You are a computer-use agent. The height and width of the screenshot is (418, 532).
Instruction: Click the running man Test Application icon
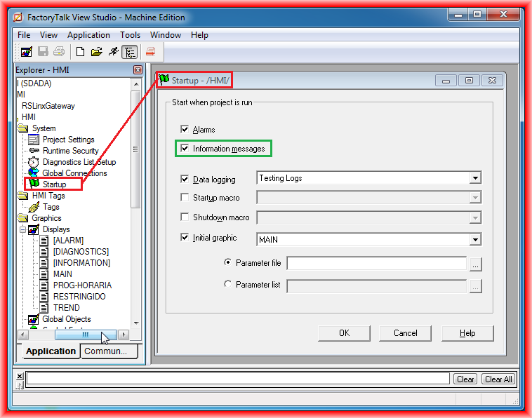pos(113,52)
